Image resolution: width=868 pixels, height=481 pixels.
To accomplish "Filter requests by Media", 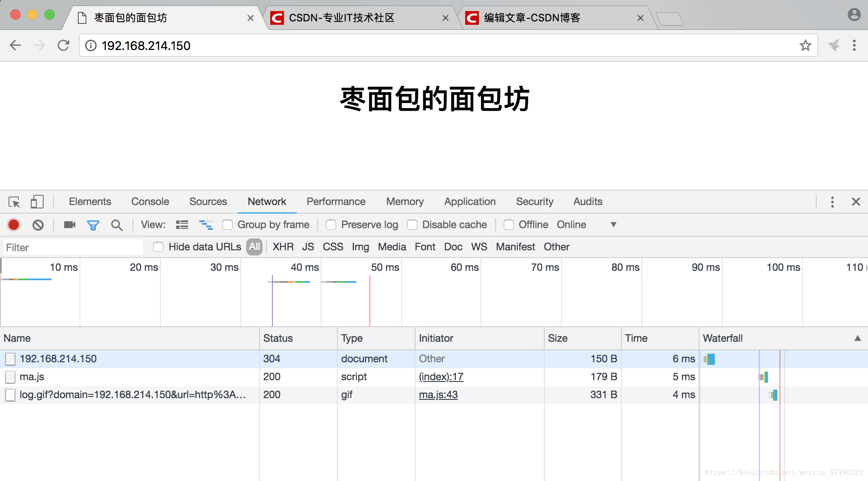I will click(392, 247).
